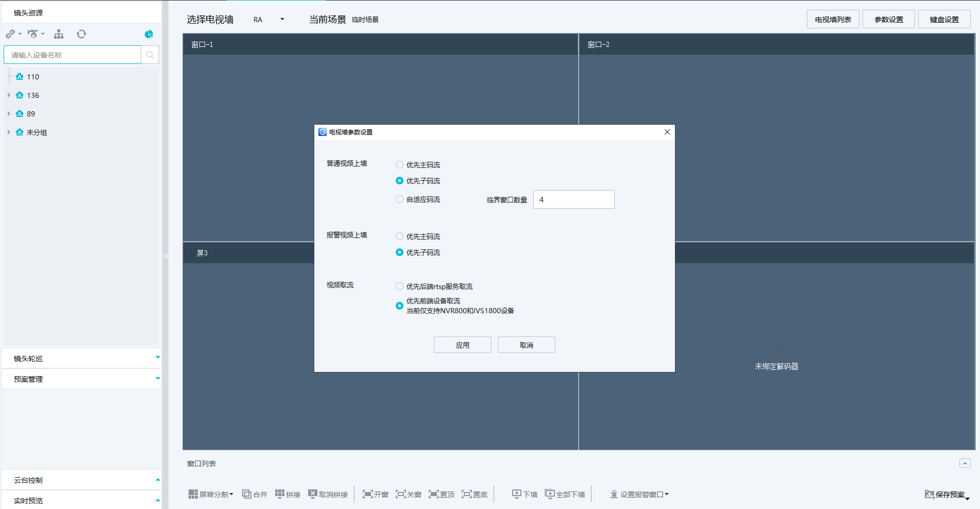Click the 合并 merge windows tool
The height and width of the screenshot is (509, 980).
pyautogui.click(x=255, y=494)
